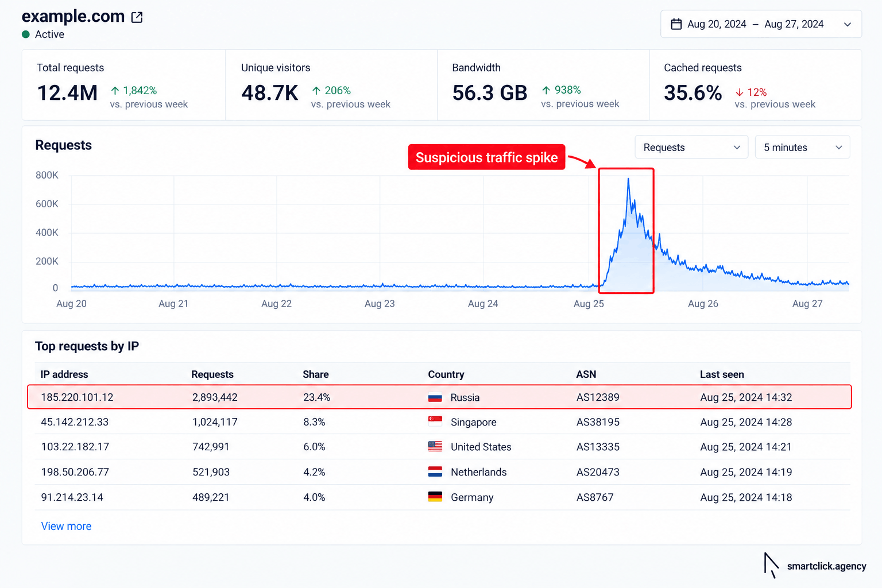Screen dimensions: 882x588
Task: Click ASN value AS13335
Action: pos(598,447)
